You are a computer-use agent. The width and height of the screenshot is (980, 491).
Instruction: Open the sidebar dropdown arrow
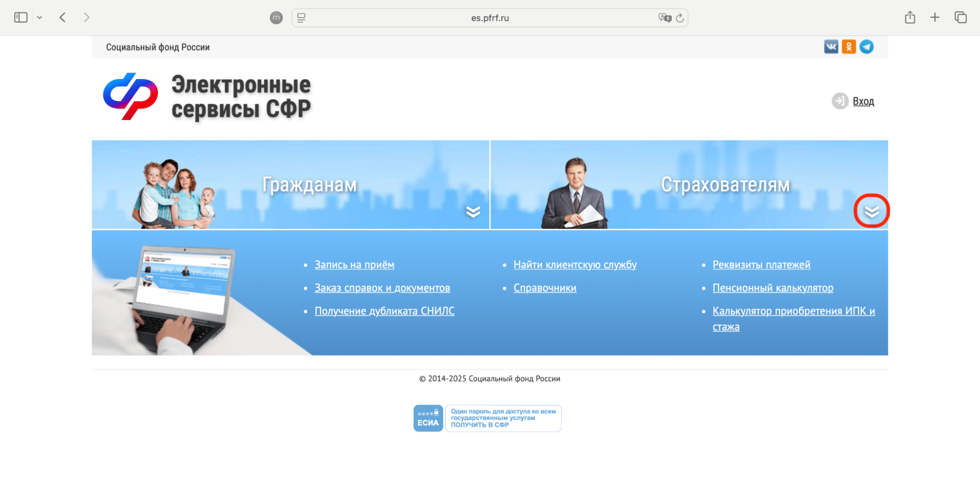pyautogui.click(x=39, y=18)
